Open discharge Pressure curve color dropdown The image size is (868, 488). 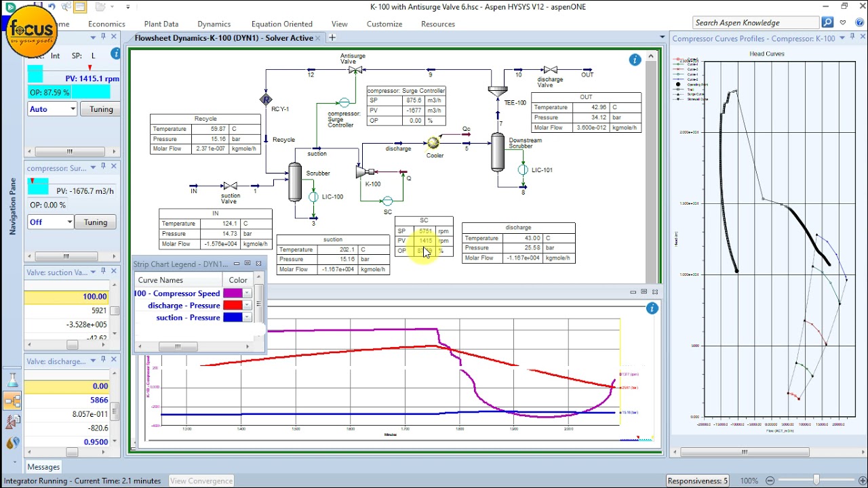pos(247,306)
